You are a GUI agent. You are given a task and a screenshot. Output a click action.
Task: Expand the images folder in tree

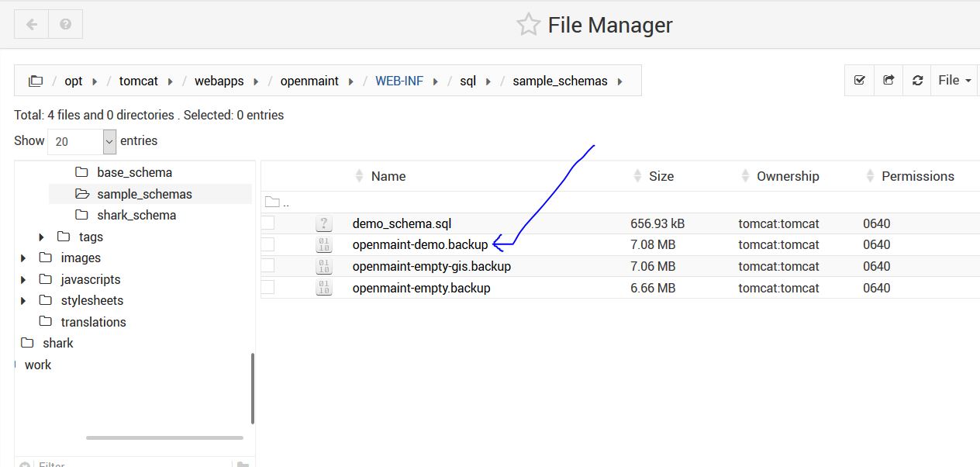tap(24, 258)
